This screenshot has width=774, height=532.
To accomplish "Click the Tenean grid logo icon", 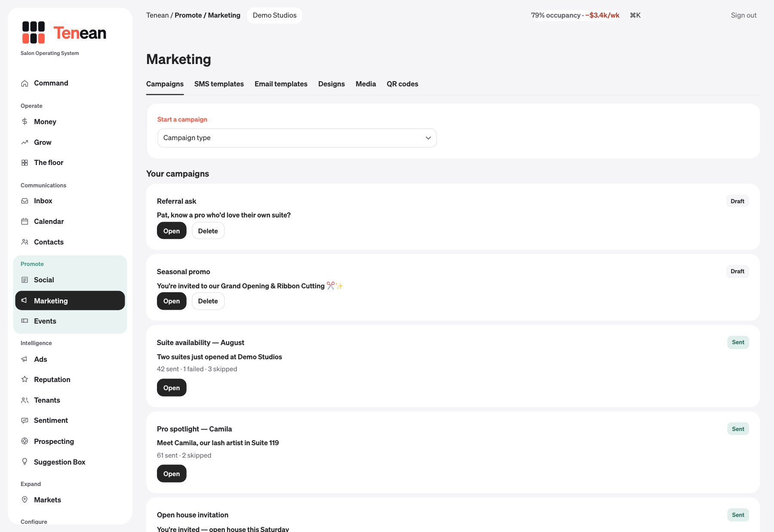I will [x=34, y=33].
